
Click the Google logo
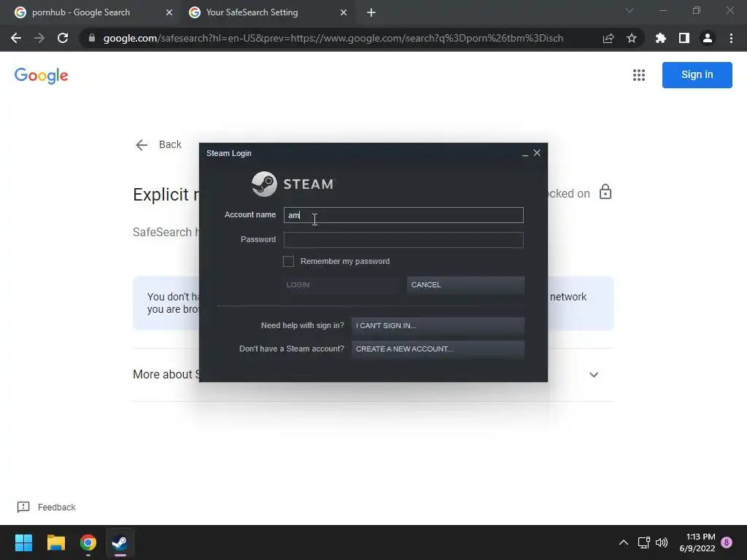click(x=42, y=75)
